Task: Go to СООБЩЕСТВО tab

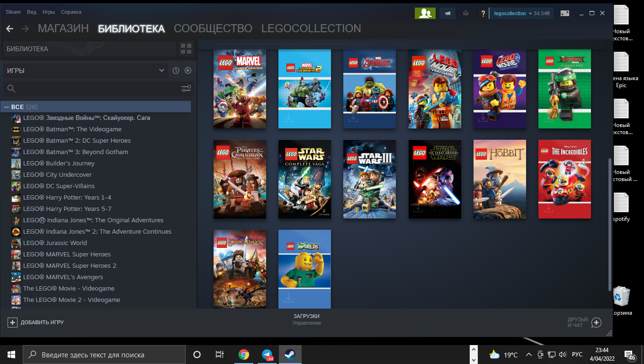Action: [213, 28]
